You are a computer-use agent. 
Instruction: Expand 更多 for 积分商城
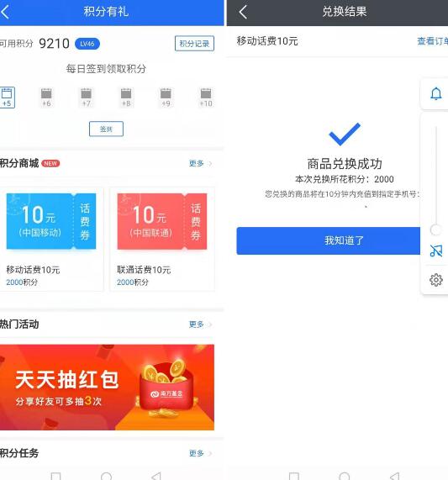[200, 163]
